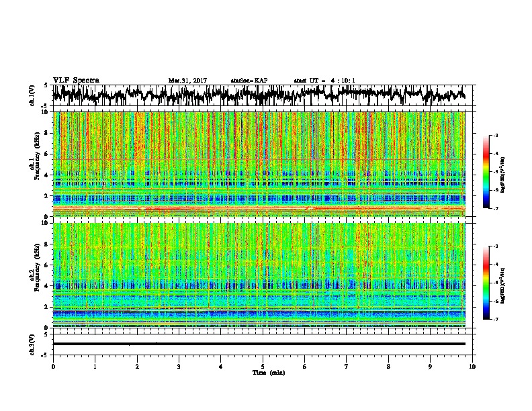Screen dimensions: 532x411
Task: Click time-axis tick label "8"
Action: click(x=388, y=367)
